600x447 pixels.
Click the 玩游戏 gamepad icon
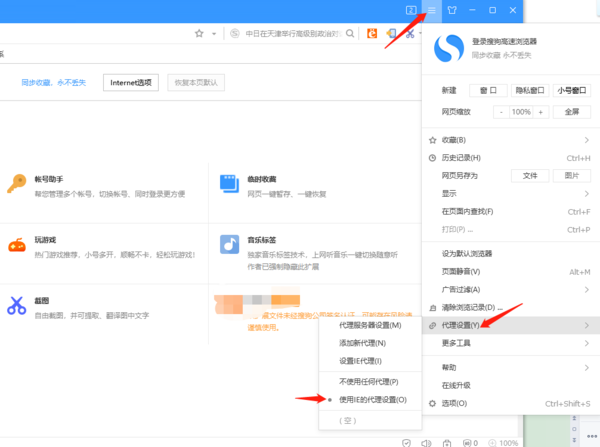click(16, 245)
